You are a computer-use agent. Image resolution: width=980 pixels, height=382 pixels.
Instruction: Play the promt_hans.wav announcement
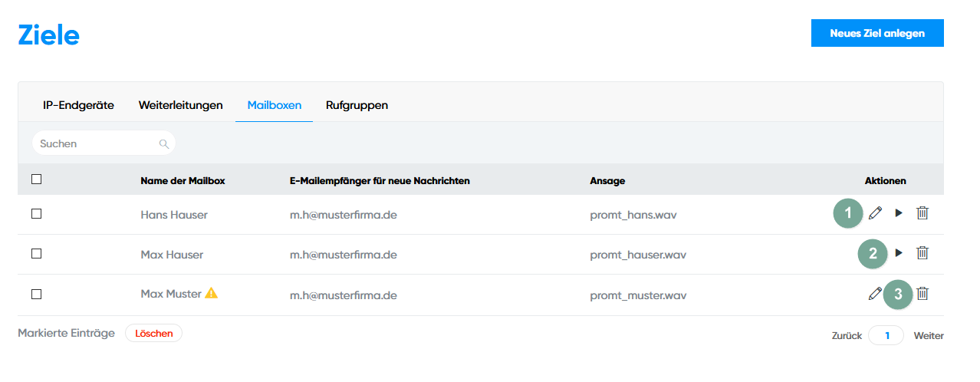pos(899,212)
